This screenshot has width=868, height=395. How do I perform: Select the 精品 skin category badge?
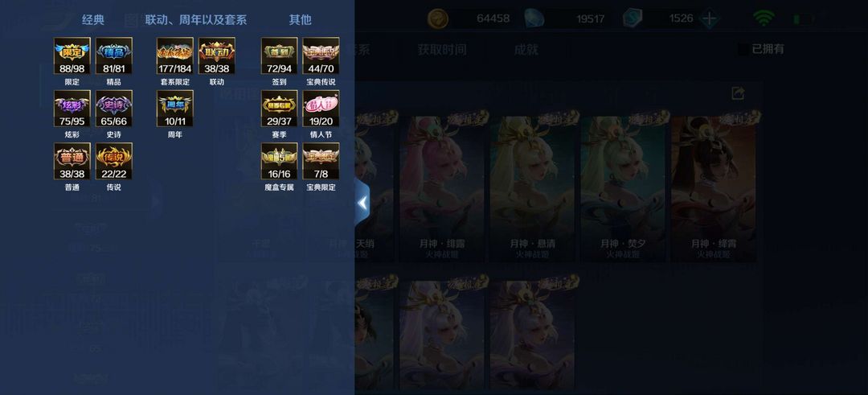pyautogui.click(x=114, y=56)
